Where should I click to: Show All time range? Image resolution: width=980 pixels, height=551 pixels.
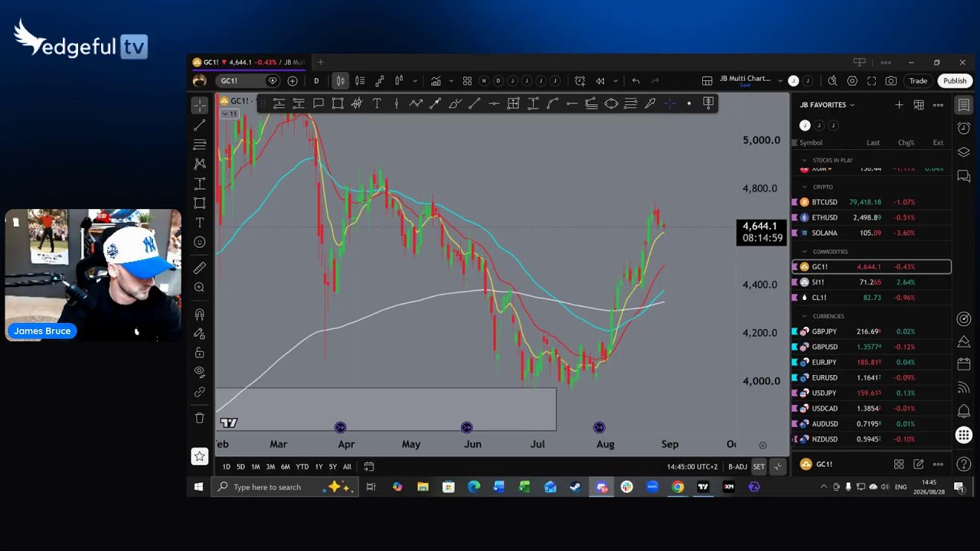point(347,467)
